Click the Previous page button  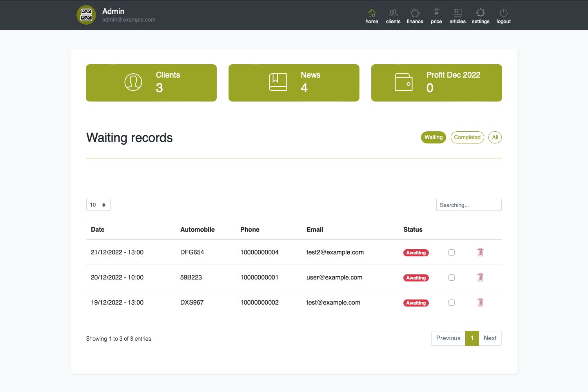(x=448, y=338)
